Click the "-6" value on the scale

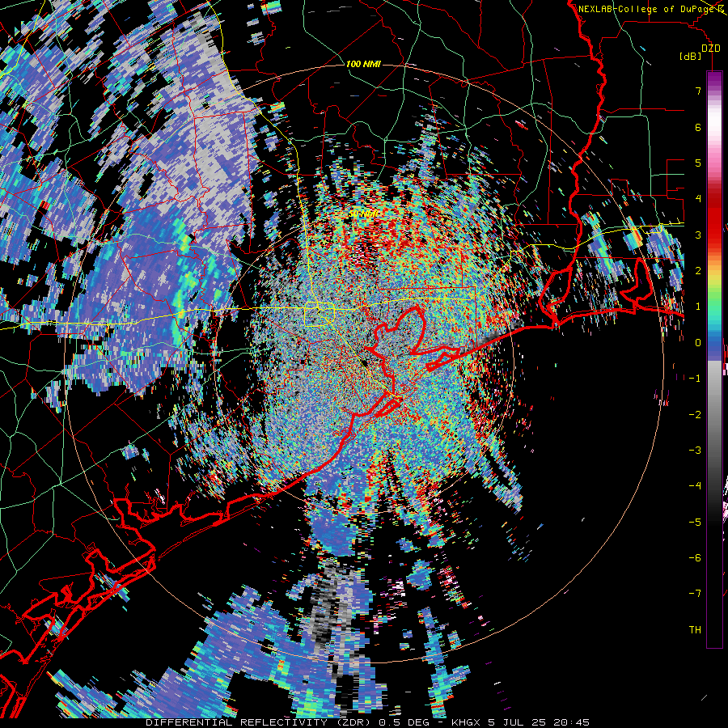695,558
